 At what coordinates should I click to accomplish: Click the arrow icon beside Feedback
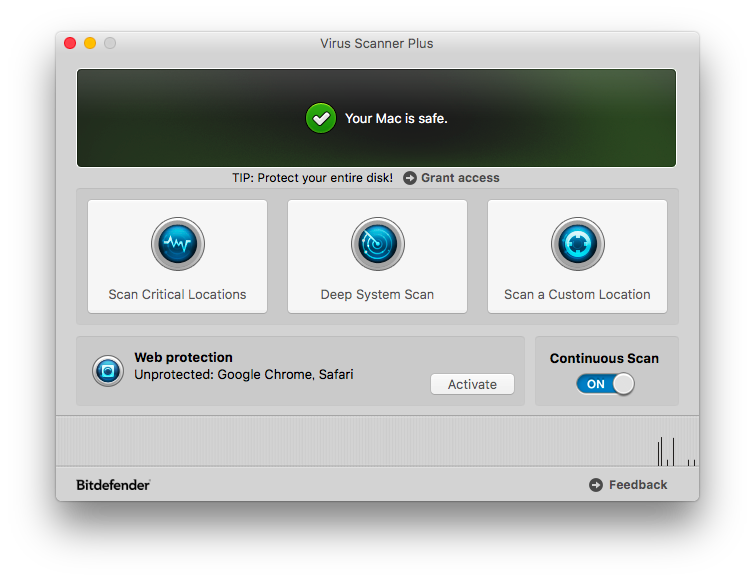coord(596,485)
